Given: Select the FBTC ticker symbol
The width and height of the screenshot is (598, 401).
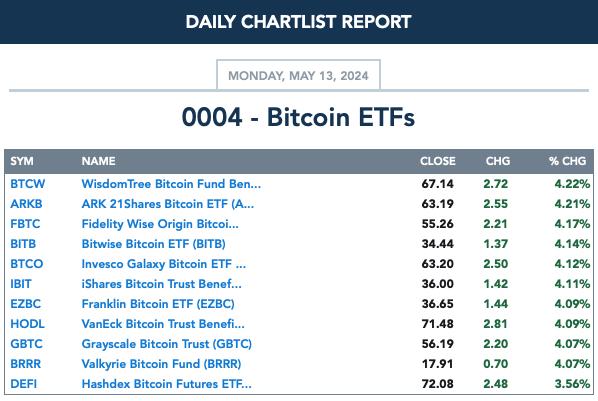Looking at the screenshot, I should click(x=25, y=224).
